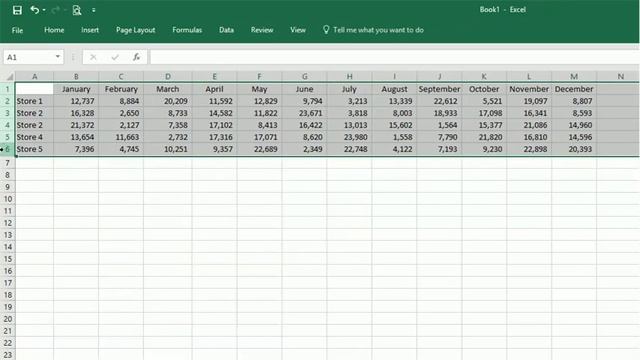
Task: Click the cell with value 11,663
Action: click(x=121, y=137)
